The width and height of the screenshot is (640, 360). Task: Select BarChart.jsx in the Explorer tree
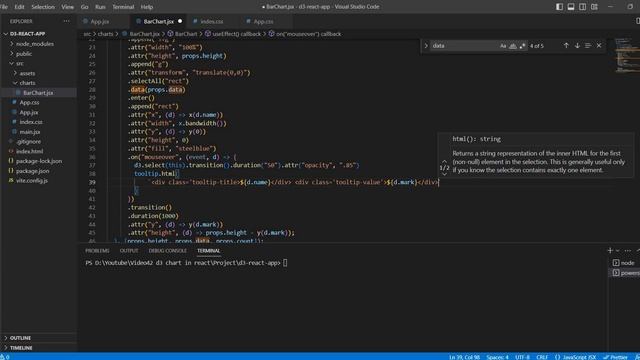coord(38,93)
